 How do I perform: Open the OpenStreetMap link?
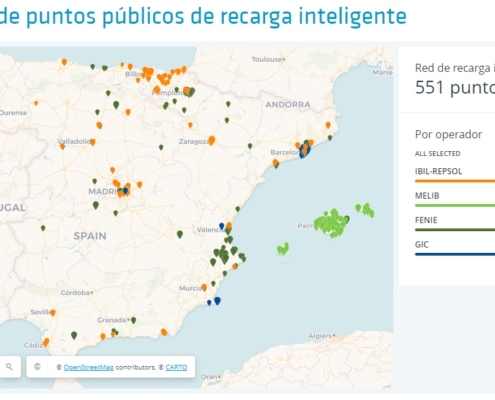(89, 367)
